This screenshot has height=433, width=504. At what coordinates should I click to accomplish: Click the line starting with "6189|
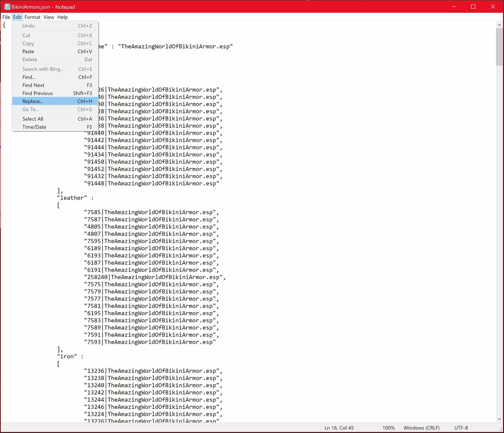click(152, 248)
